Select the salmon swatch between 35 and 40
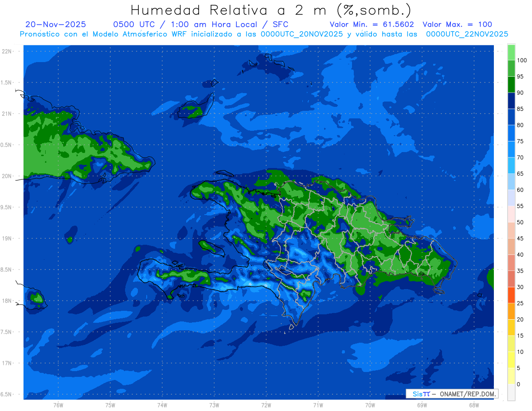Image resolution: width=532 pixels, height=411 pixels. [511, 263]
